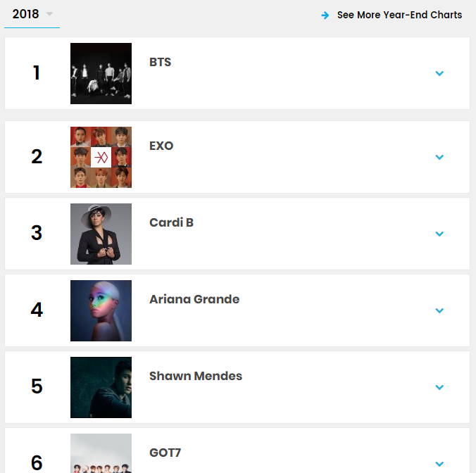The image size is (476, 473).
Task: Expand the BTS chart entry chevron
Action: [x=439, y=73]
